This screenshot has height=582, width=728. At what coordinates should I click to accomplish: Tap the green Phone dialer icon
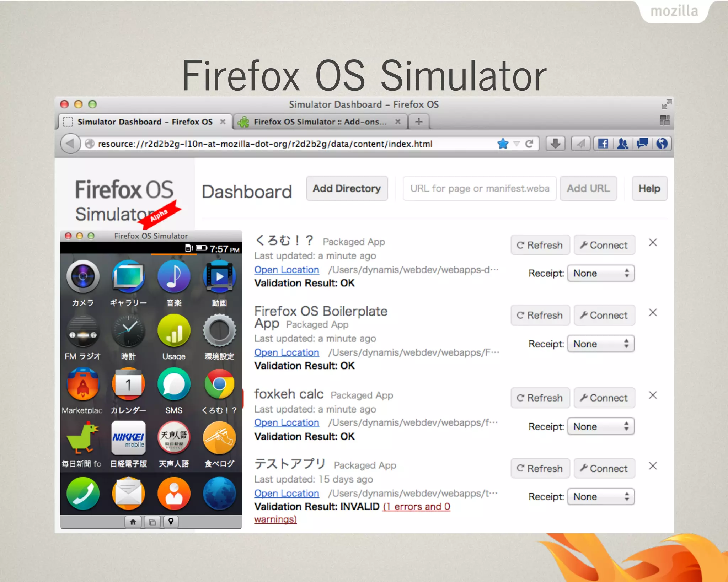pyautogui.click(x=83, y=494)
